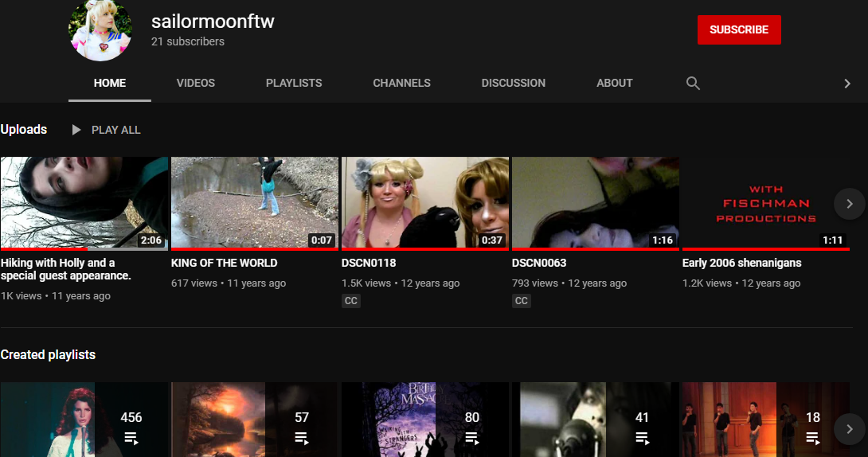Click the sailormoonftw channel name
The height and width of the screenshot is (457, 868).
point(213,21)
